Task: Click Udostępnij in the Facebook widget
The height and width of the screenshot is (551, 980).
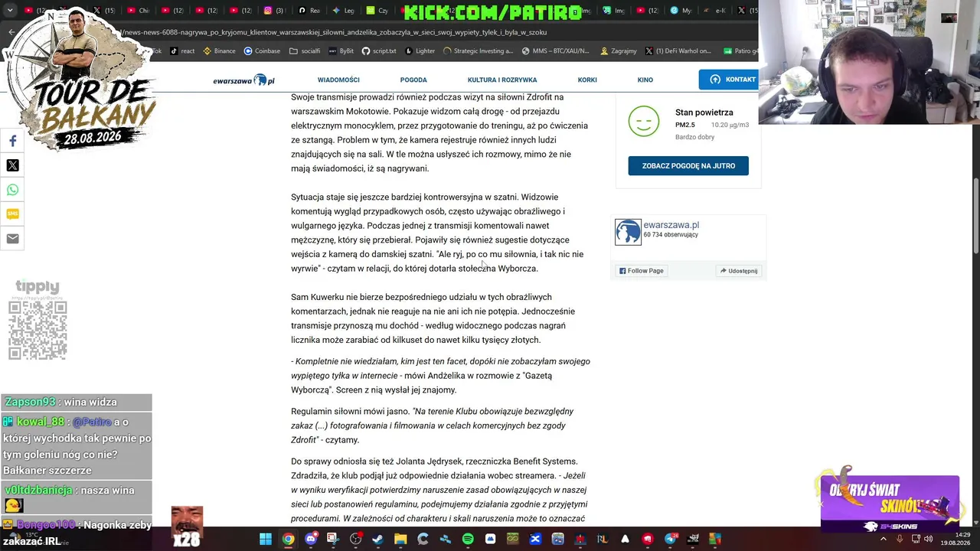Action: pos(738,271)
